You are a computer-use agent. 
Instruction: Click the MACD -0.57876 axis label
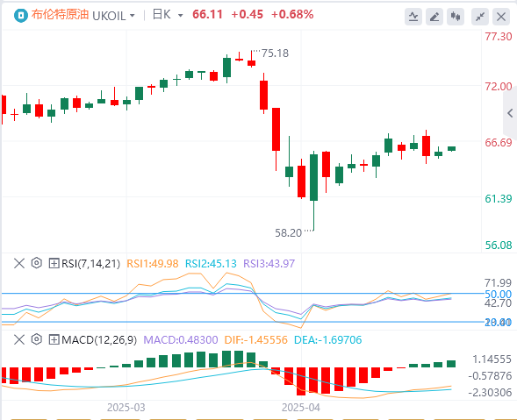click(490, 375)
